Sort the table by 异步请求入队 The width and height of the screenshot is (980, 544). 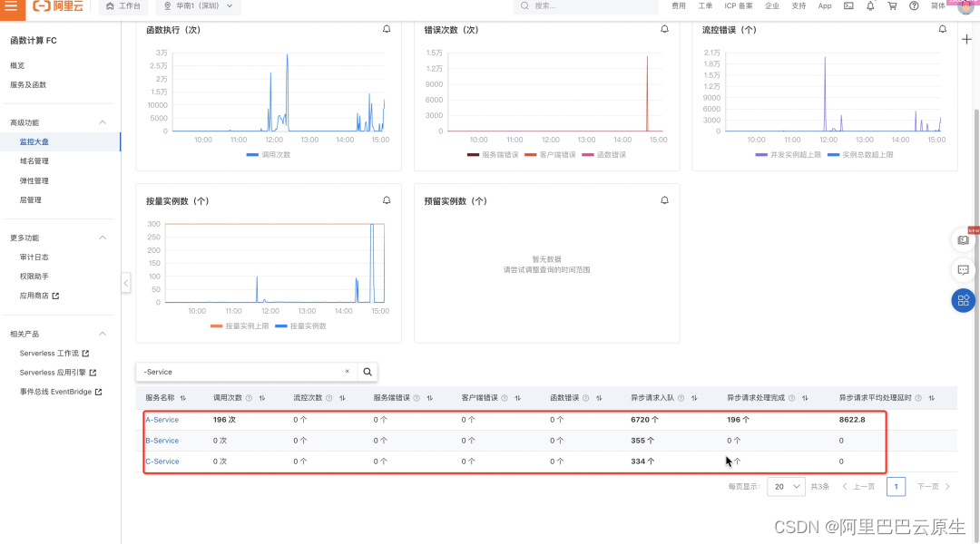point(694,398)
